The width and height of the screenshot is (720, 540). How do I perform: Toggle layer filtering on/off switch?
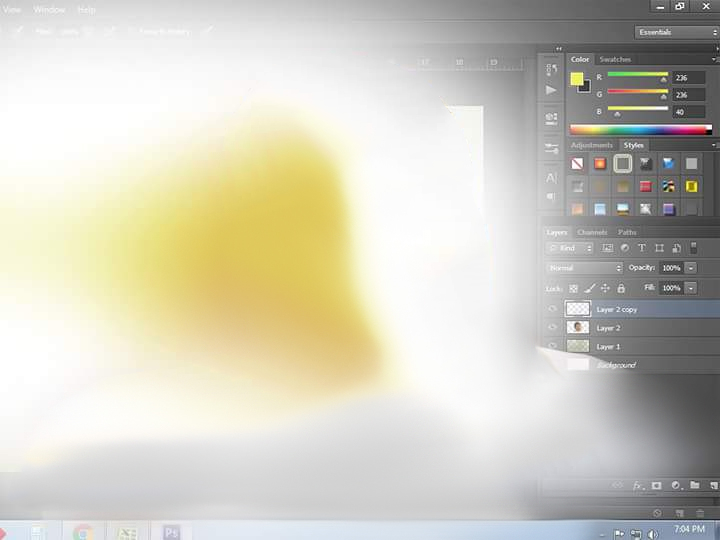click(694, 248)
